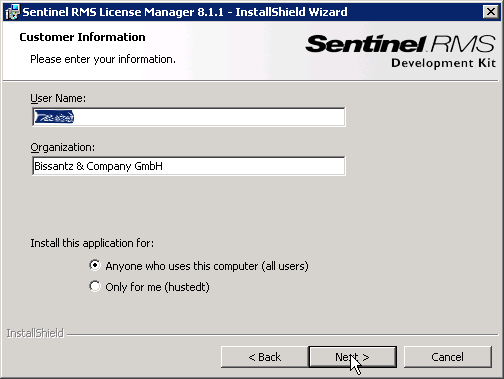Click into the Organization field
The width and height of the screenshot is (504, 379).
(189, 166)
